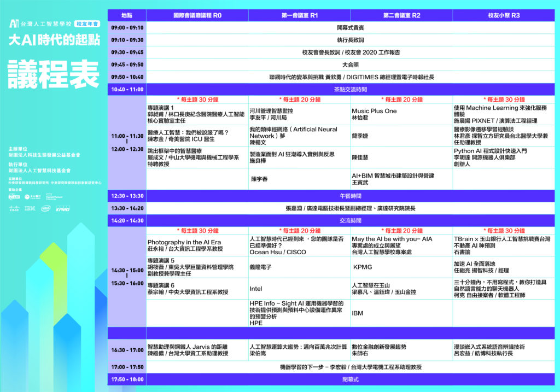
Task: Click the KPMG sponsor logo
Action: point(62,208)
